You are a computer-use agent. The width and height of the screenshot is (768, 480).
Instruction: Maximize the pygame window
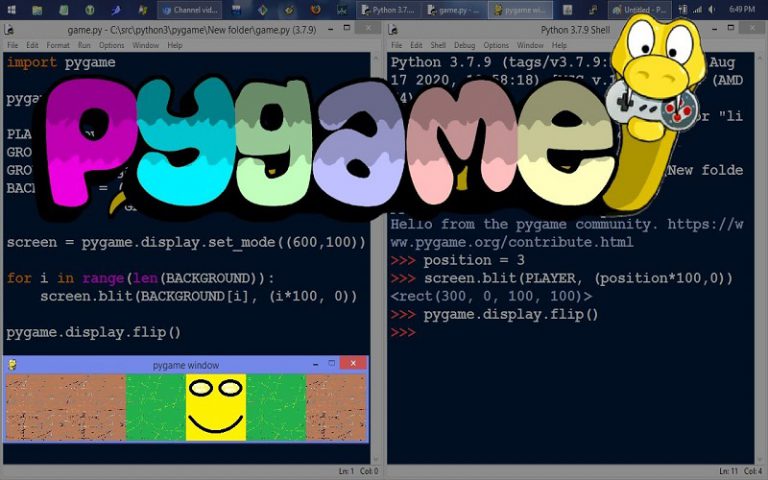click(x=332, y=364)
